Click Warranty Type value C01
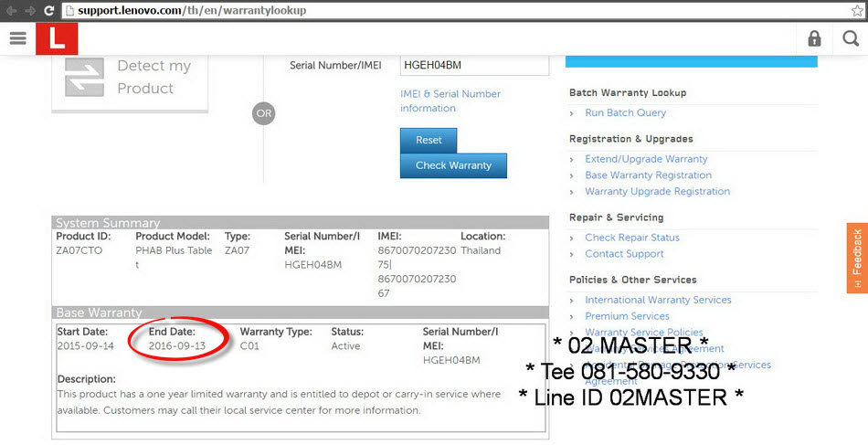Image resolution: width=868 pixels, height=445 pixels. click(x=249, y=346)
